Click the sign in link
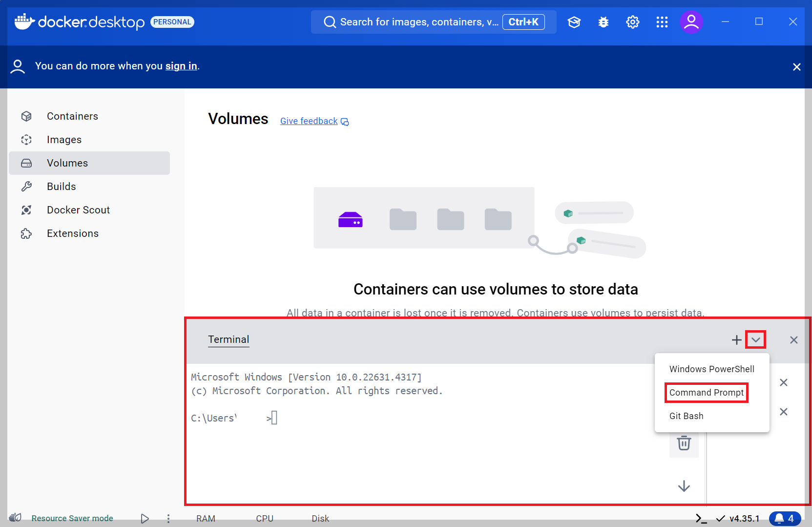812x527 pixels. pos(181,66)
